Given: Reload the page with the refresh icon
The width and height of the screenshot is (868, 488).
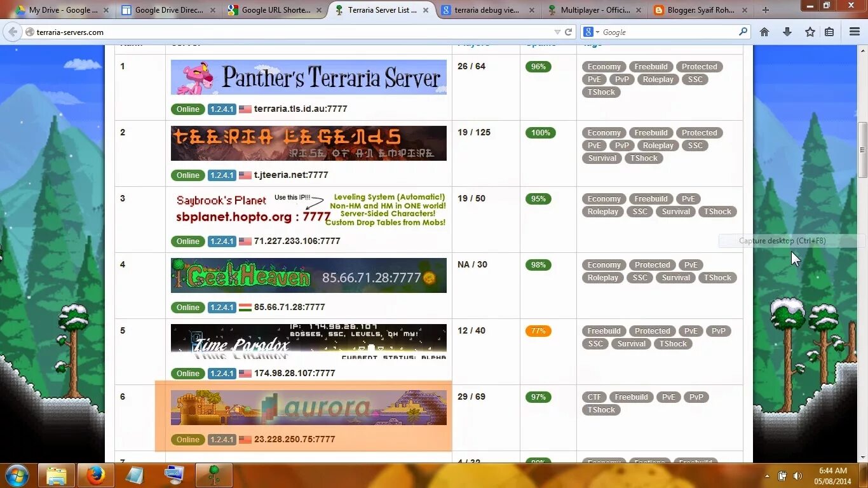Looking at the screenshot, I should coord(569,32).
